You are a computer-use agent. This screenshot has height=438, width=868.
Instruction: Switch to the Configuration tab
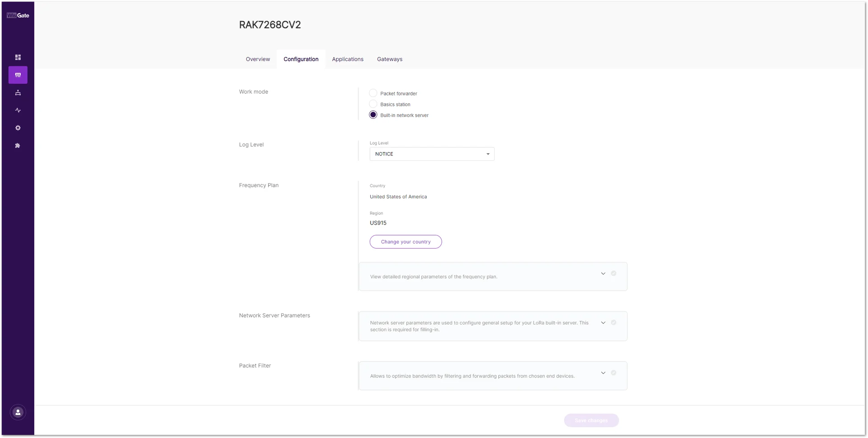point(301,59)
